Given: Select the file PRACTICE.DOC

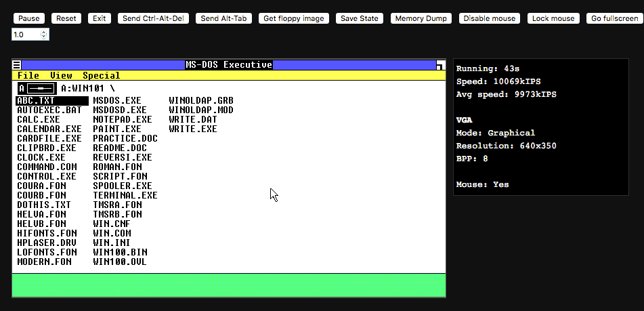Looking at the screenshot, I should tap(125, 138).
